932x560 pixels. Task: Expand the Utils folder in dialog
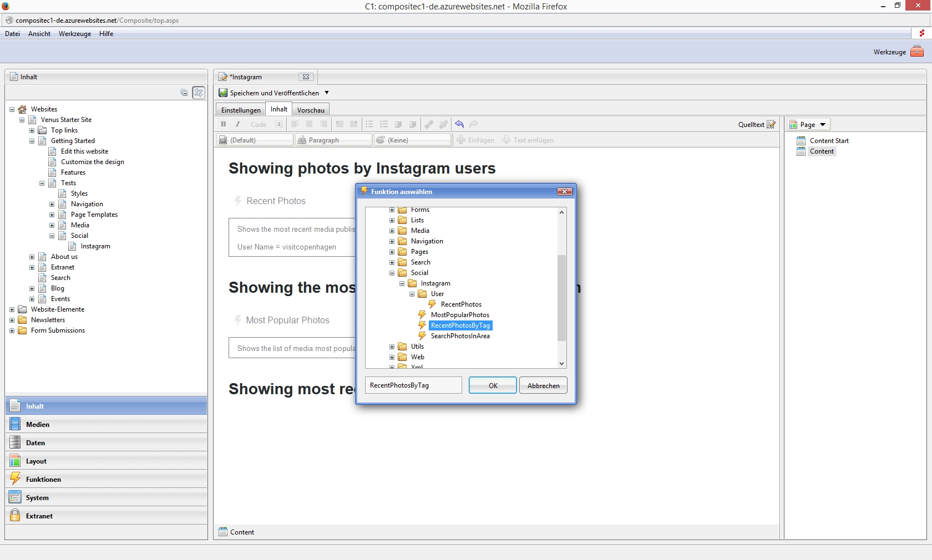392,347
